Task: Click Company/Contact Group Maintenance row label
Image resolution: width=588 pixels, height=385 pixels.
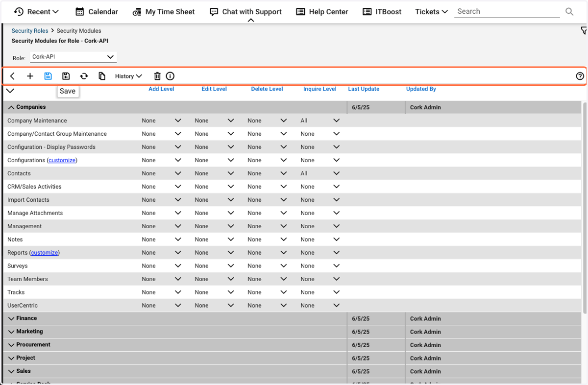Action: pos(57,134)
